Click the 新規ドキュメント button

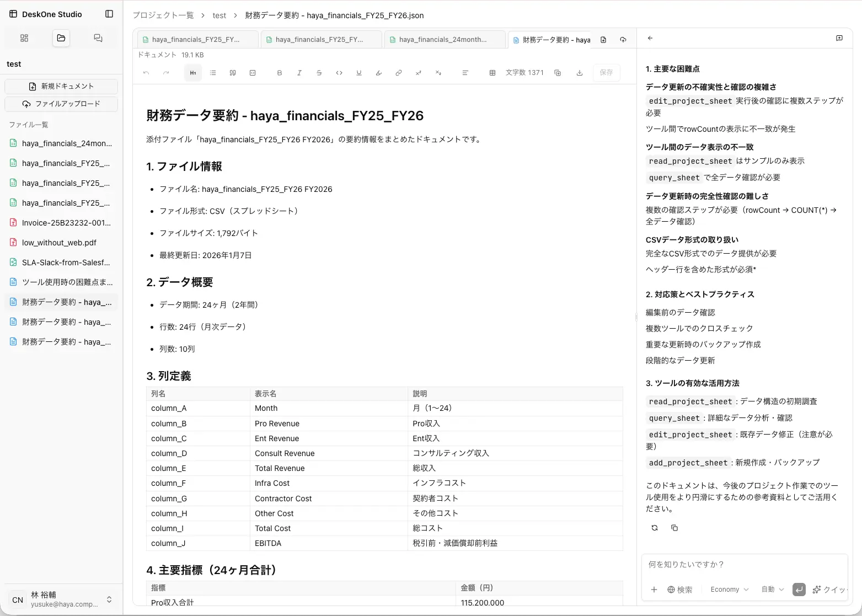(61, 85)
